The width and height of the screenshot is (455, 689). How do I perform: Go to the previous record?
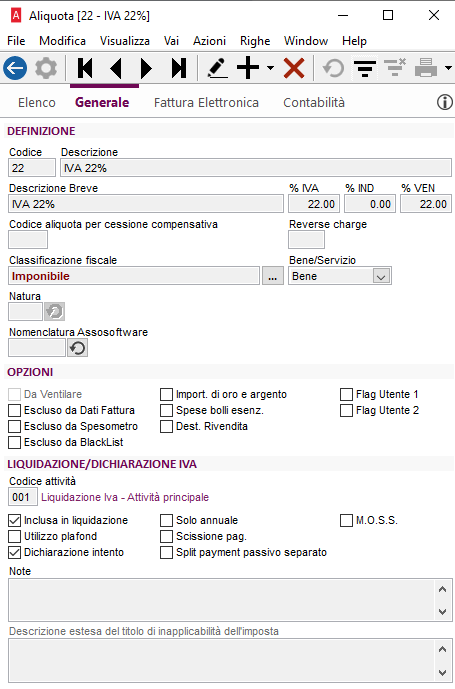point(116,69)
